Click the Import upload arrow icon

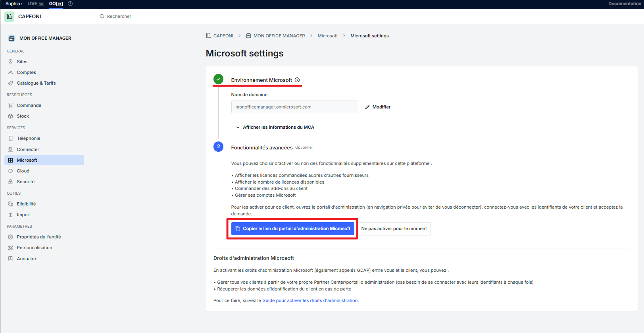11,215
